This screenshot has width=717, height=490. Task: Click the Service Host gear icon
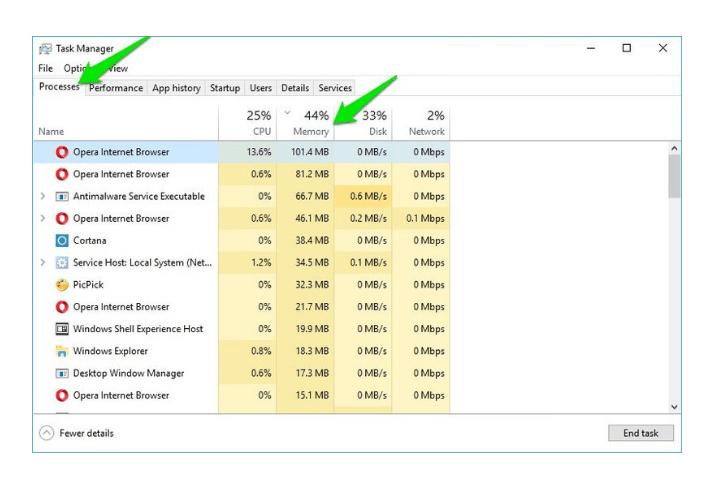[x=62, y=262]
